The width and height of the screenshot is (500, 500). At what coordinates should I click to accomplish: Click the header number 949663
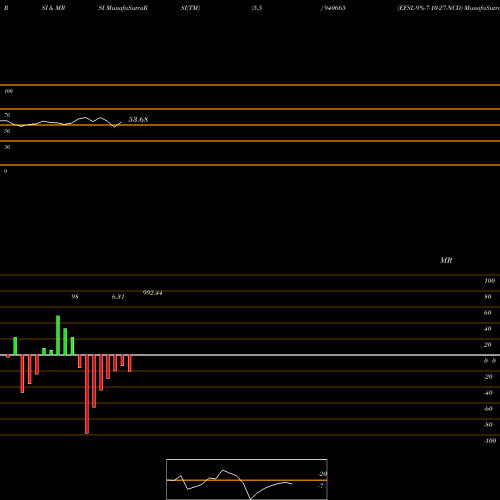click(x=334, y=8)
